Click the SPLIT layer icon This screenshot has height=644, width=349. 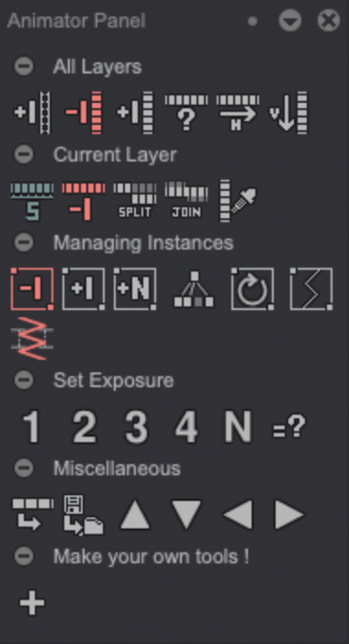(135, 200)
